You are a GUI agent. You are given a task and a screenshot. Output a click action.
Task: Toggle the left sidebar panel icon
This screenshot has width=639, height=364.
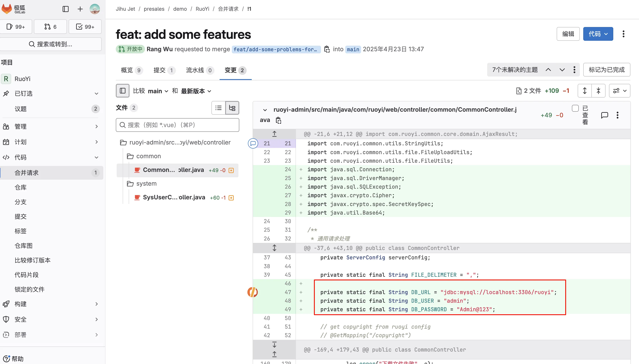click(x=65, y=9)
